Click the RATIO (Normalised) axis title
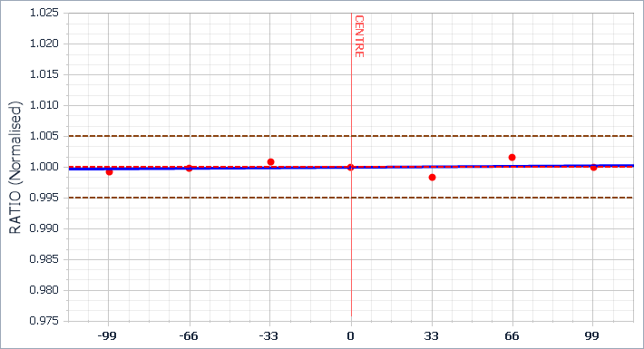The height and width of the screenshot is (349, 644). coord(15,168)
